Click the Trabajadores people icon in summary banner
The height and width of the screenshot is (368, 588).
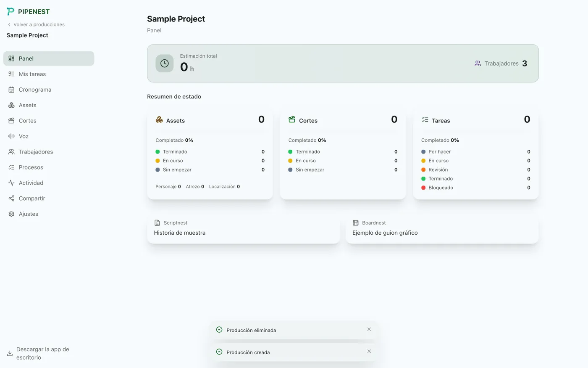(x=478, y=64)
